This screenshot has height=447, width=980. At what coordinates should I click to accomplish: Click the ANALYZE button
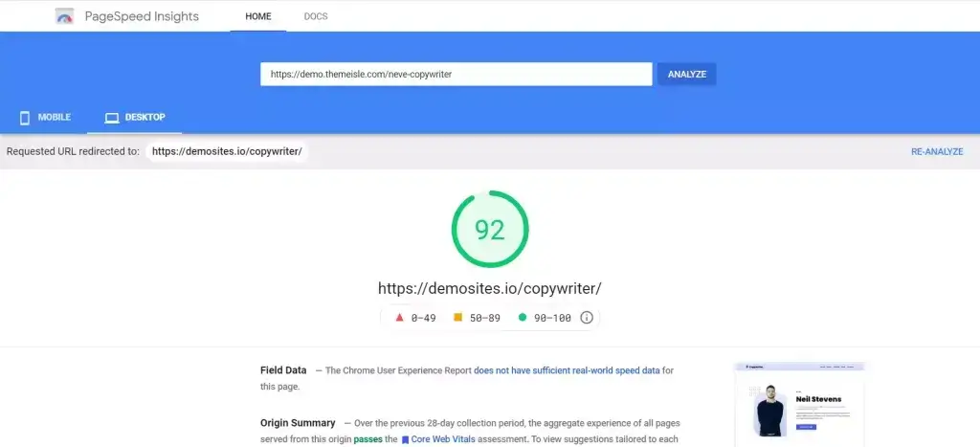(687, 74)
